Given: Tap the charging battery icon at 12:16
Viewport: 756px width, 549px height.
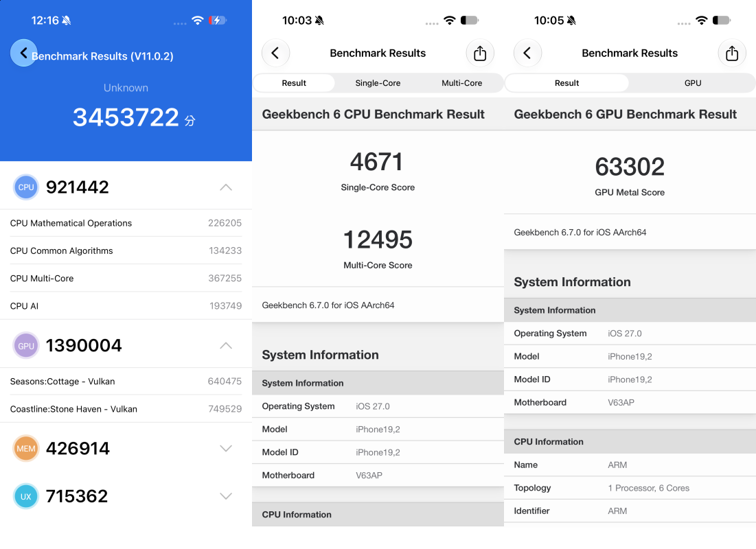Looking at the screenshot, I should point(218,20).
